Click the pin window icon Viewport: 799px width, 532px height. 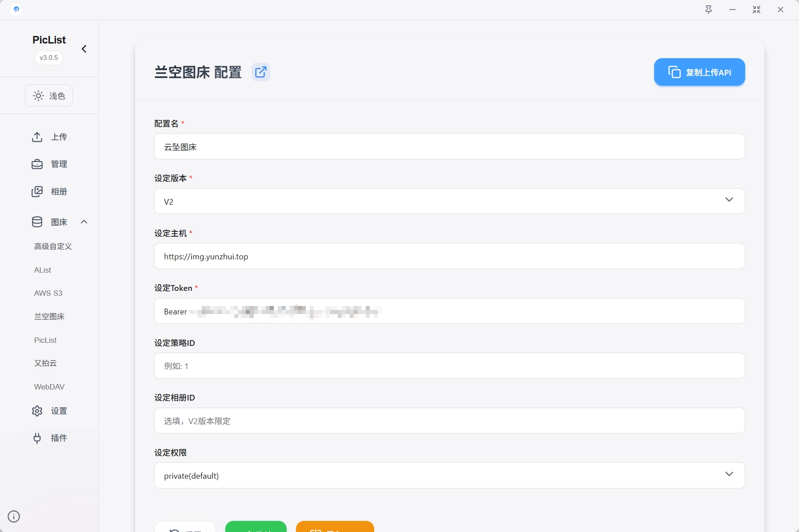pos(708,10)
